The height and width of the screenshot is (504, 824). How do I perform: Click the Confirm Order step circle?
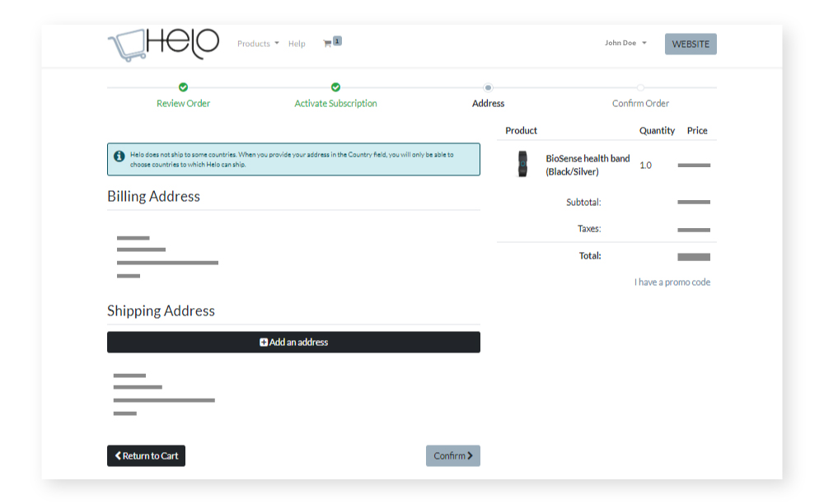pos(640,87)
